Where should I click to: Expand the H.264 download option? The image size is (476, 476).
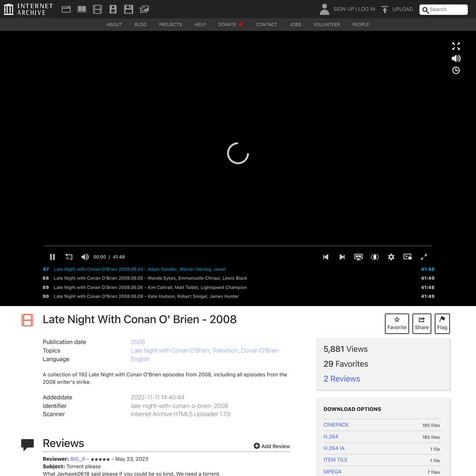pos(331,436)
